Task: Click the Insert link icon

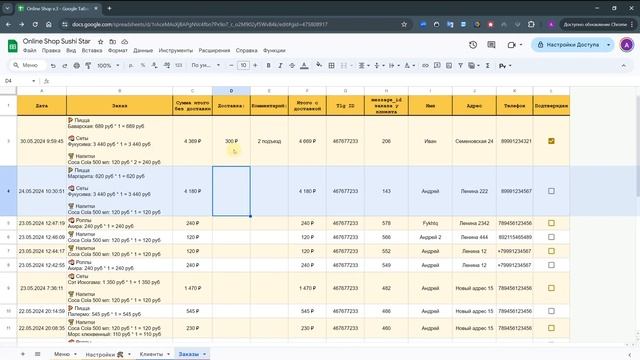Action: click(425, 65)
